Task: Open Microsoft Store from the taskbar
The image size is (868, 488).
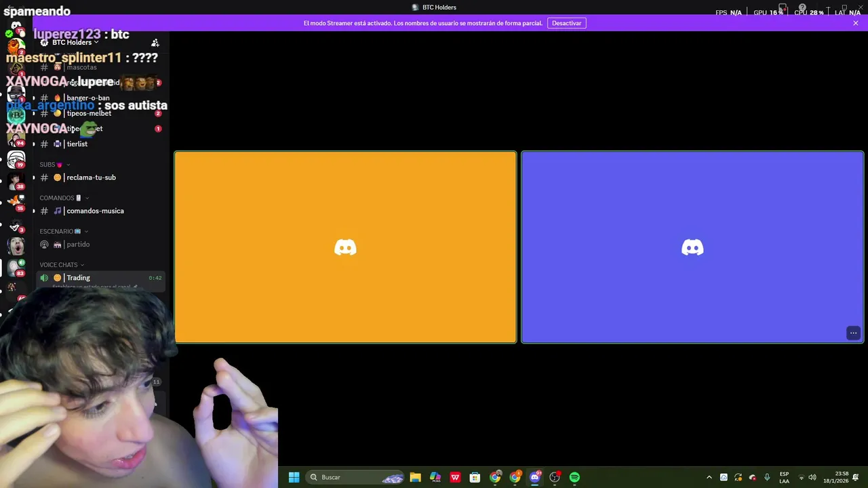Action: tap(475, 477)
